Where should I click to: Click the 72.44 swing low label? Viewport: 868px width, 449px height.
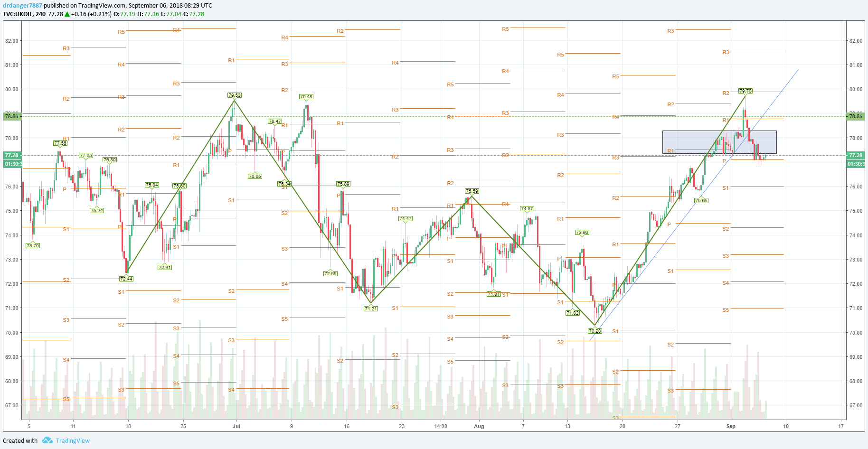(x=126, y=279)
